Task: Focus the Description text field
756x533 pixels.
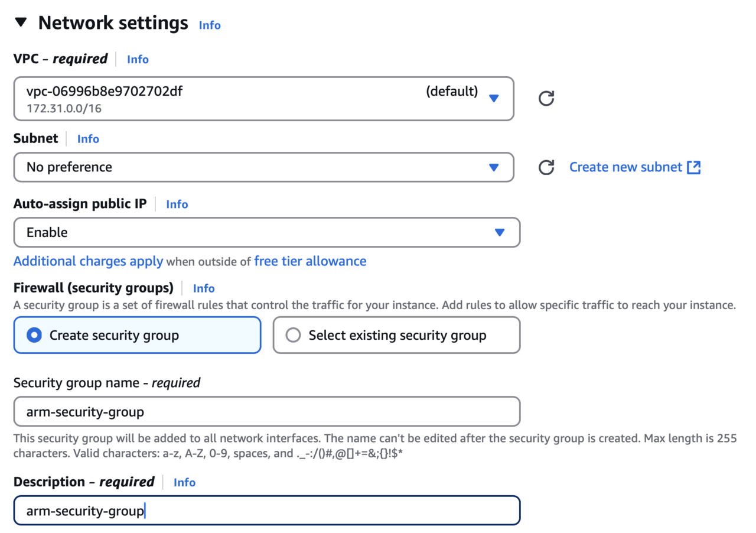Action: [266, 511]
